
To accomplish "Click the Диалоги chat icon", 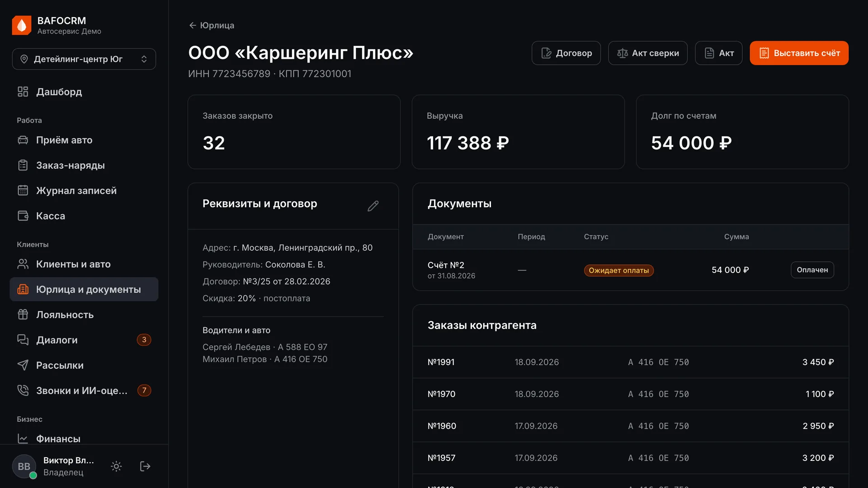I will (x=23, y=340).
